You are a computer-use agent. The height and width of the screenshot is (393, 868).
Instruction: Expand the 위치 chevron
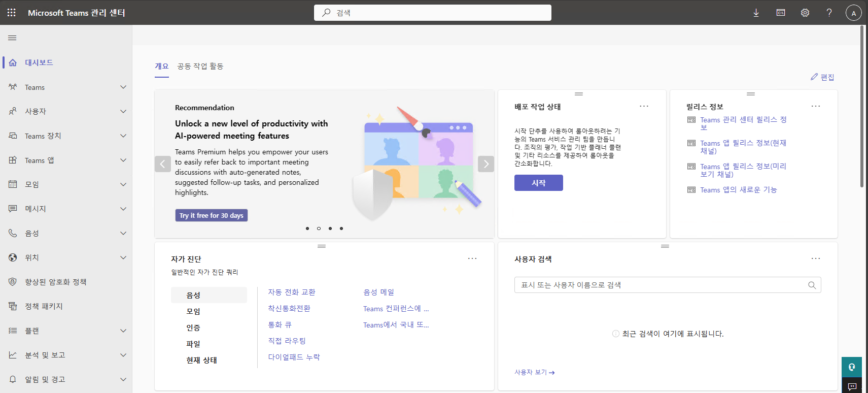click(123, 257)
